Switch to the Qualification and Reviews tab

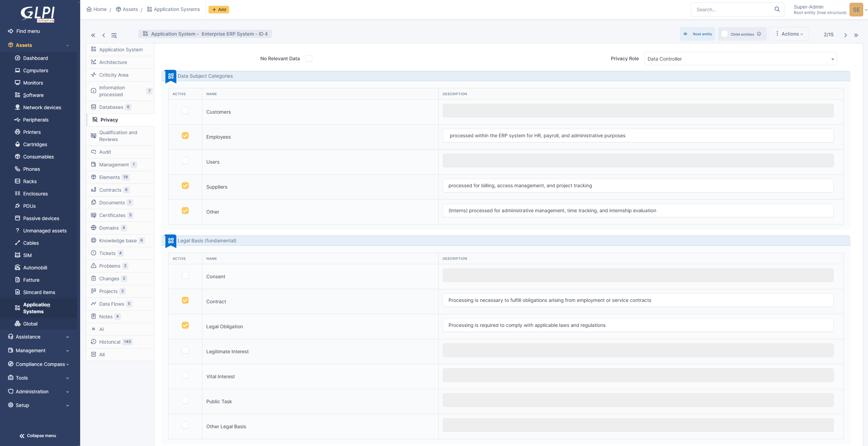click(x=120, y=136)
